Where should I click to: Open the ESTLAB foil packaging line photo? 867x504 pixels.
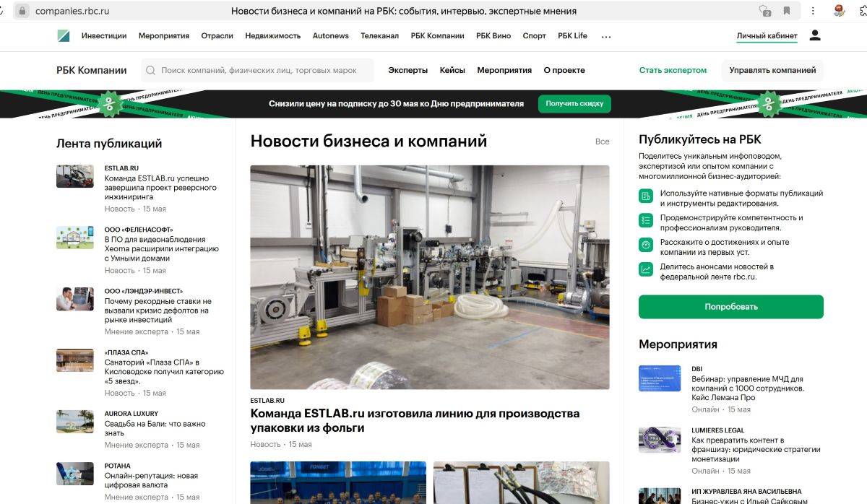point(429,277)
